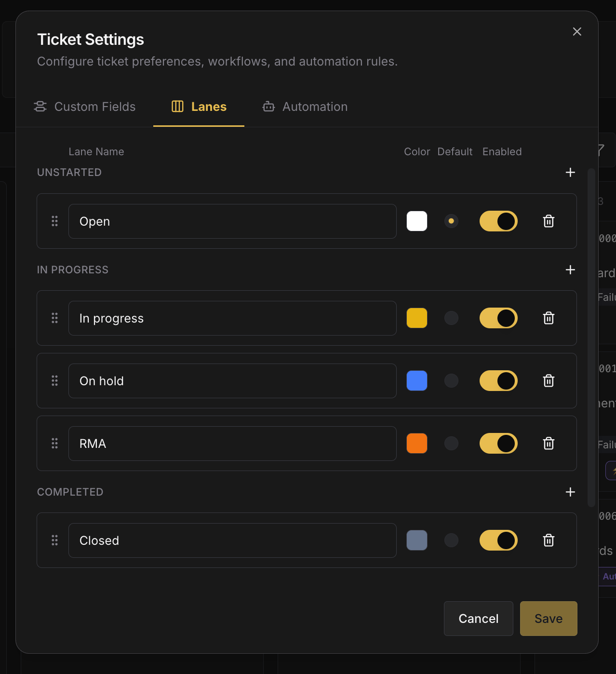Disable the Open lane toggle
The image size is (616, 674).
click(498, 221)
